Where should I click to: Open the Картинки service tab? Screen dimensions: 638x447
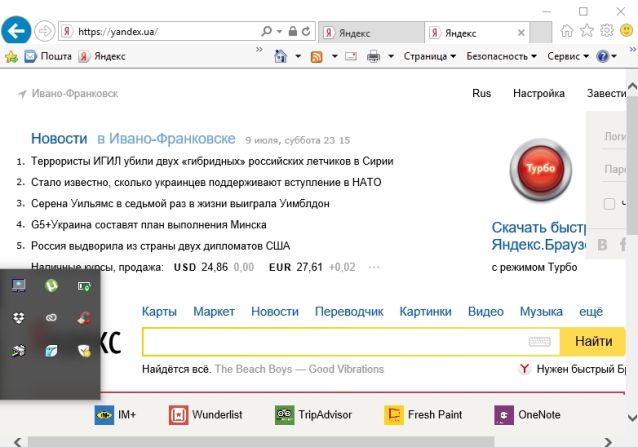point(425,312)
